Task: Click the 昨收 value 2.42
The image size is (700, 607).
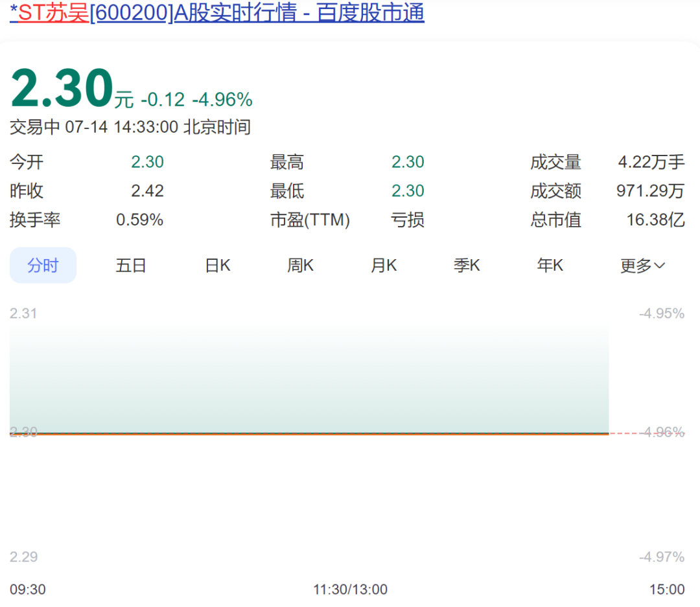Action: pyautogui.click(x=147, y=191)
